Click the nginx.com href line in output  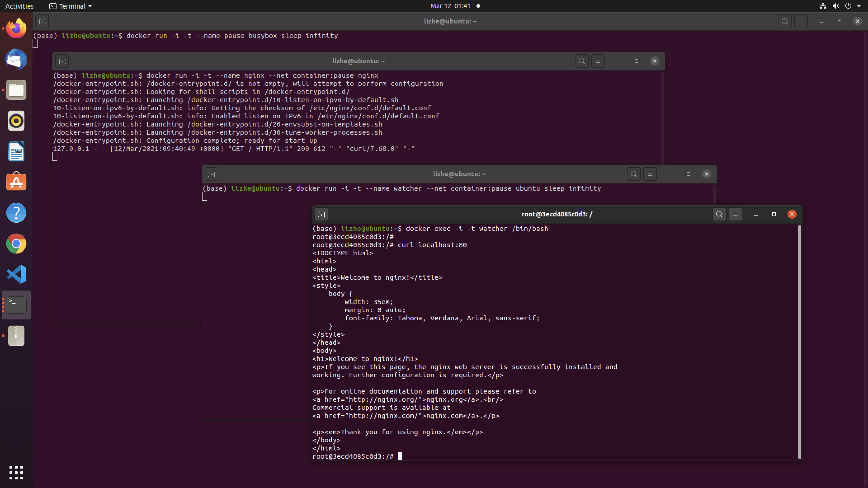(x=406, y=416)
